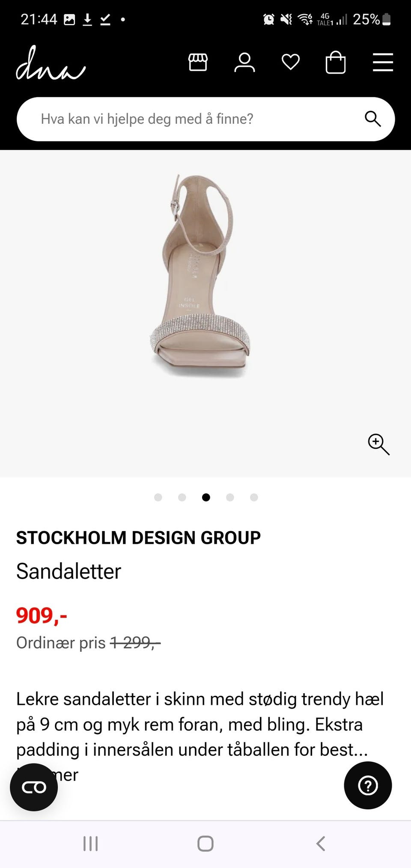
Task: Open the hamburger menu
Action: [383, 63]
